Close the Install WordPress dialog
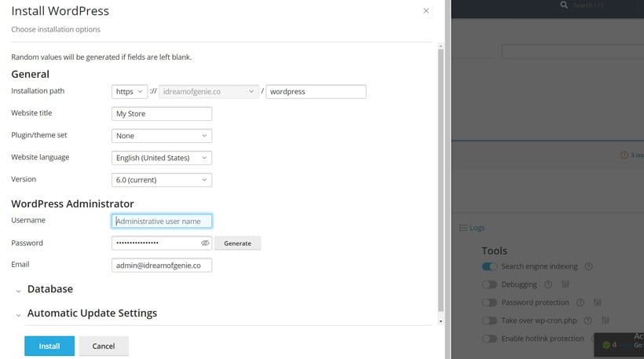Viewport: 644px width, 359px height. click(x=426, y=11)
